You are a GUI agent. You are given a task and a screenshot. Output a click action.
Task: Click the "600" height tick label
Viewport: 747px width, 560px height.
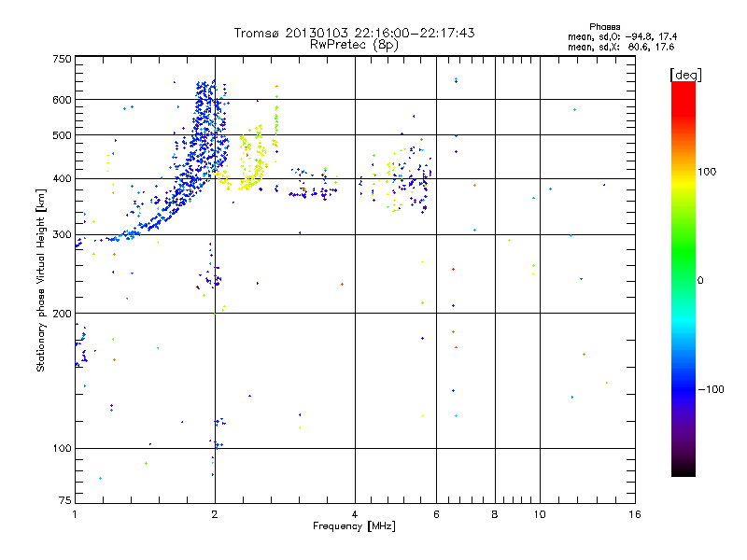(x=62, y=100)
